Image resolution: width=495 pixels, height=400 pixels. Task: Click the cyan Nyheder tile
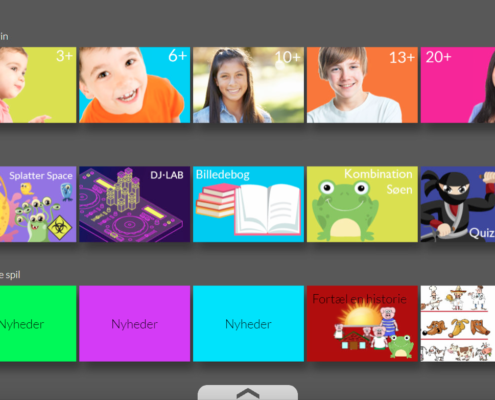pyautogui.click(x=248, y=323)
